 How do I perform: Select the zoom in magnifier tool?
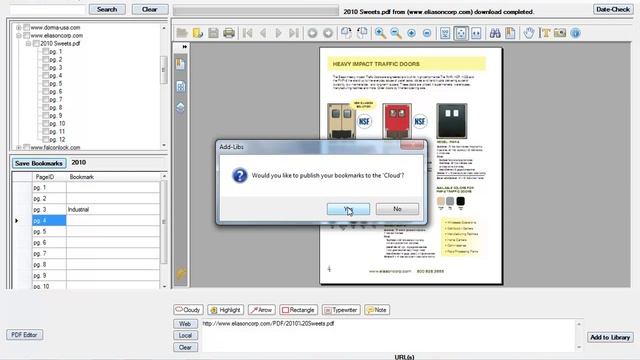(x=380, y=33)
